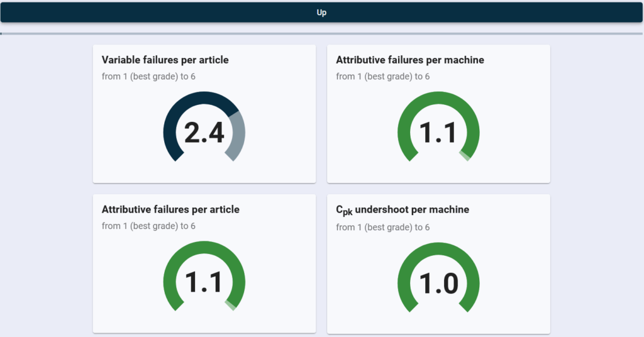This screenshot has width=644, height=337.
Task: Click the 2.4 gauge value
Action: (x=204, y=133)
